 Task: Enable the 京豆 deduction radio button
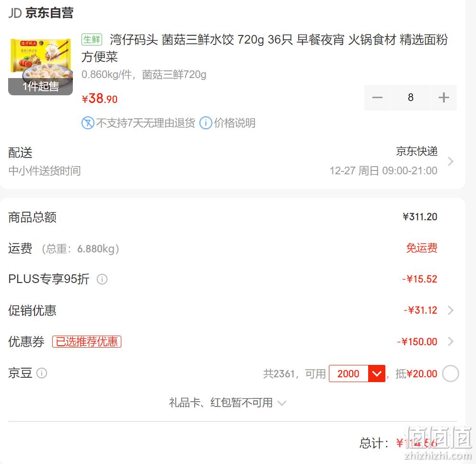click(450, 373)
